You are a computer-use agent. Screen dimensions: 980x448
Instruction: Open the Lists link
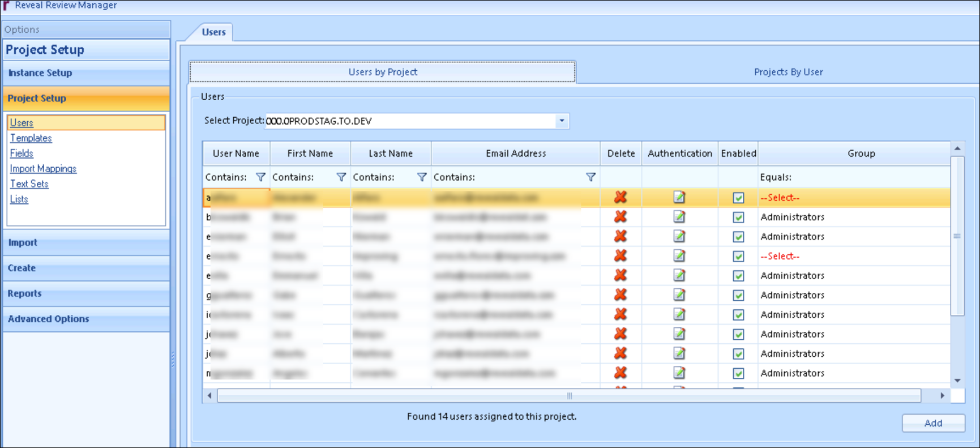tap(19, 199)
